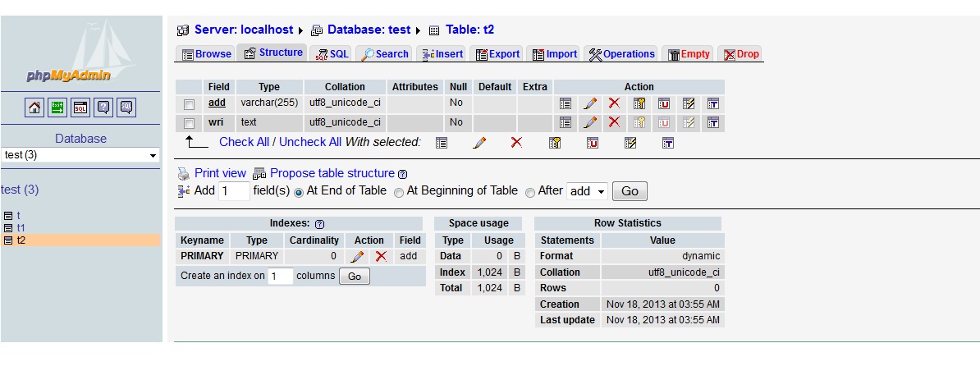
Task: Click the Home icon in sidebar
Action: tap(34, 108)
